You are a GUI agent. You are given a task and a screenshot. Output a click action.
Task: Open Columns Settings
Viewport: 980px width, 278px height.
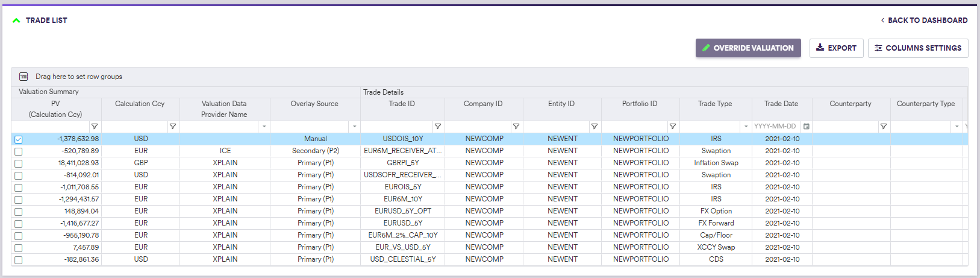coord(917,48)
